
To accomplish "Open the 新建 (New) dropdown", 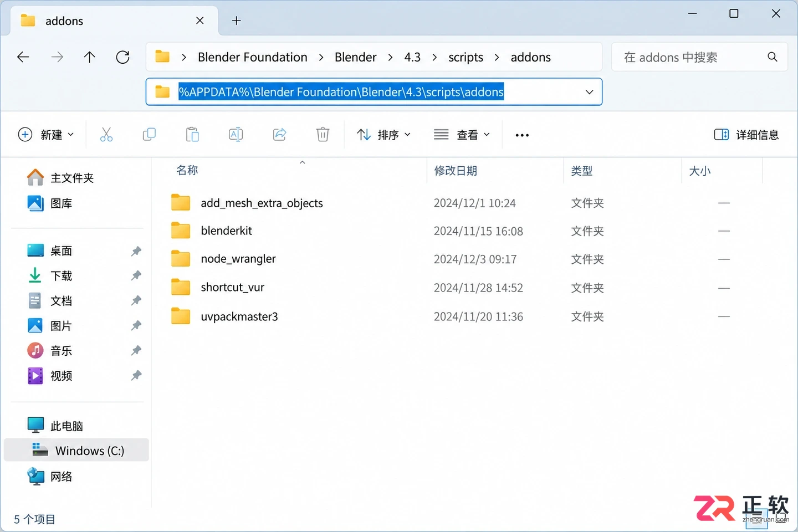I will [46, 135].
